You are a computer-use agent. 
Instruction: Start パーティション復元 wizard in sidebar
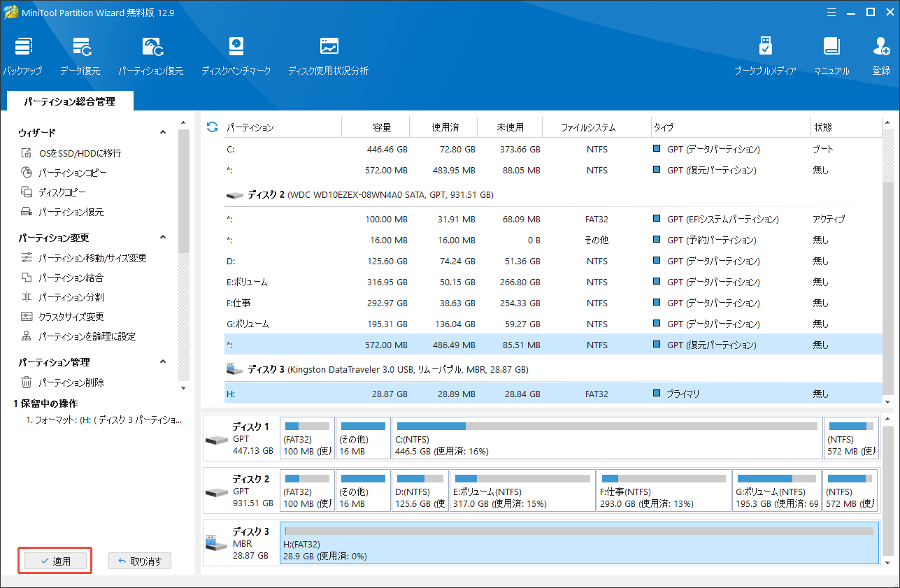62,212
